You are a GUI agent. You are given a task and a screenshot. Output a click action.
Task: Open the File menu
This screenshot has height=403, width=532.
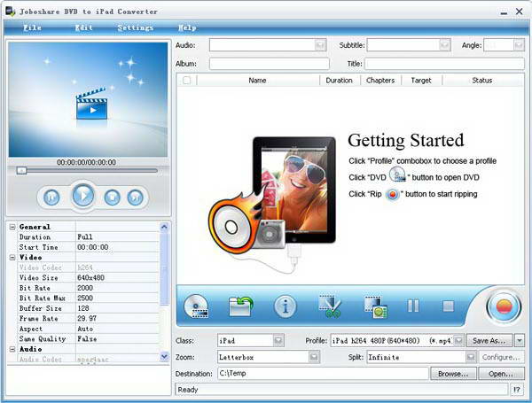(32, 27)
